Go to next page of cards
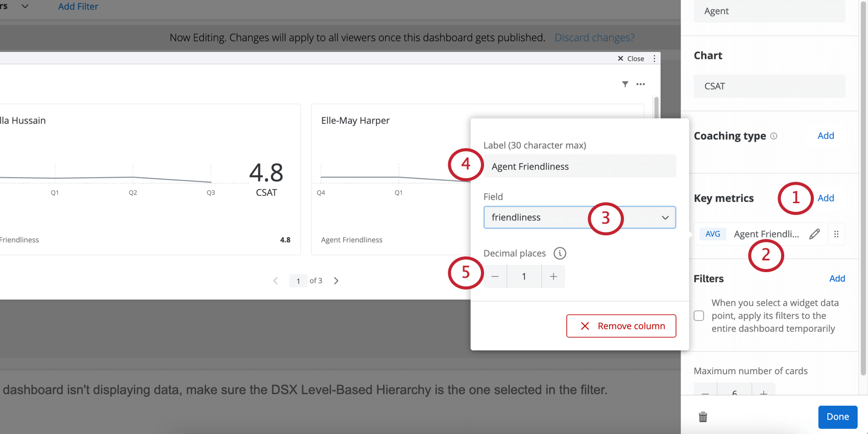 (336, 281)
